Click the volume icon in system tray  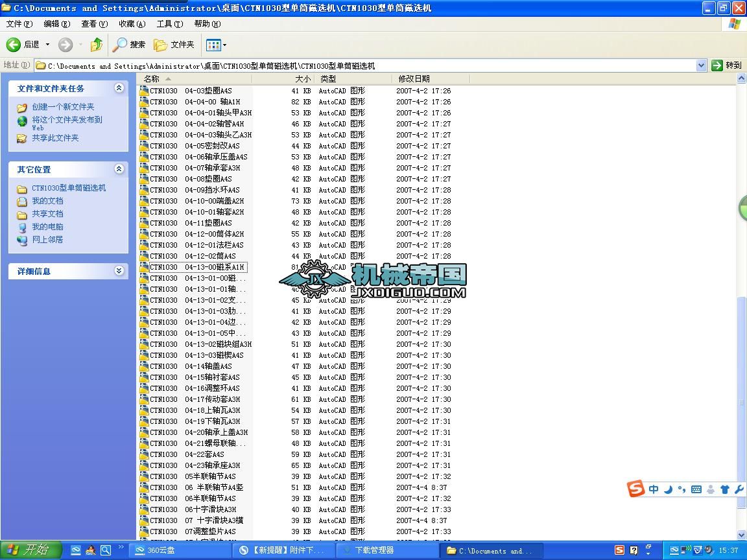click(708, 550)
